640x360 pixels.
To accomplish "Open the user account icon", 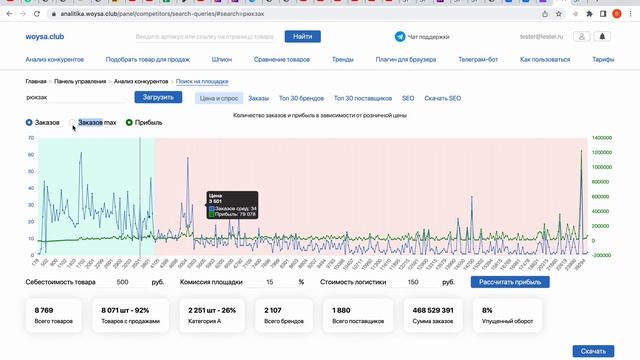I will coord(582,36).
